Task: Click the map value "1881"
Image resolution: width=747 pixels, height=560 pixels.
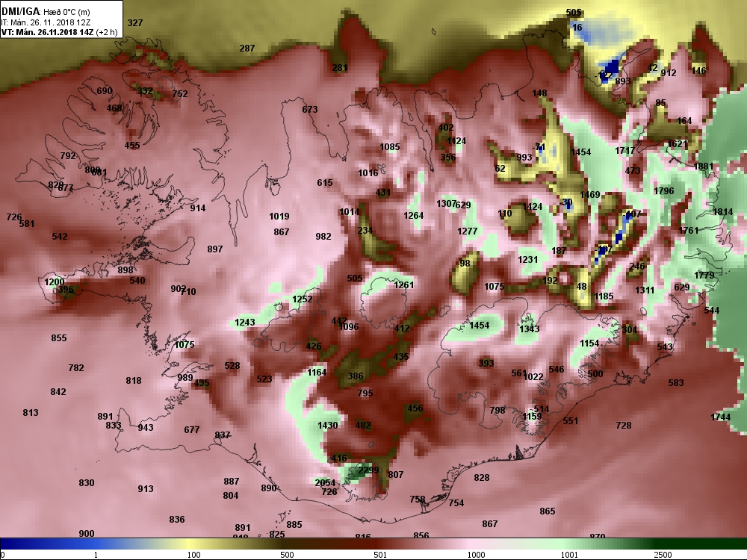Action: (704, 167)
